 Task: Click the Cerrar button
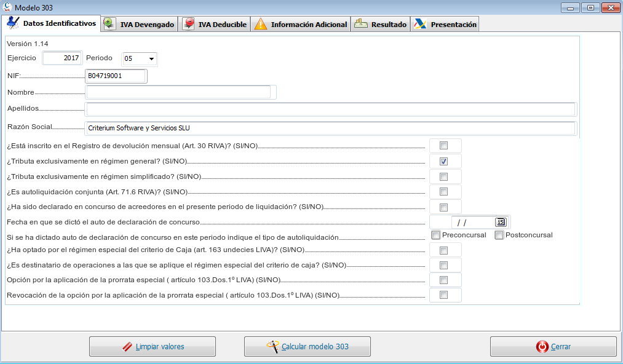(554, 347)
